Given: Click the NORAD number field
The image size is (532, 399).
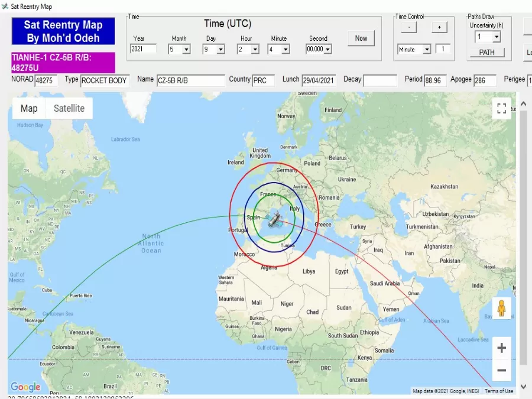Looking at the screenshot, I should pyautogui.click(x=46, y=80).
